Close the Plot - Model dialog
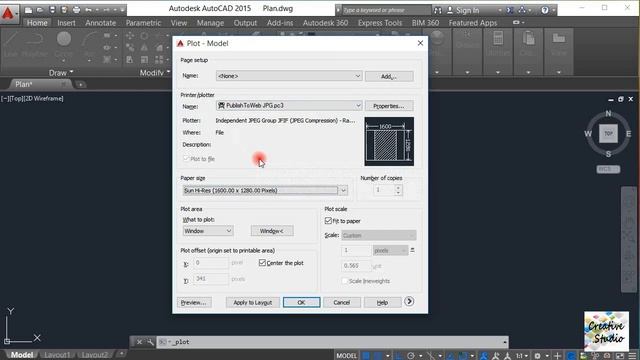640x360 pixels. click(420, 43)
